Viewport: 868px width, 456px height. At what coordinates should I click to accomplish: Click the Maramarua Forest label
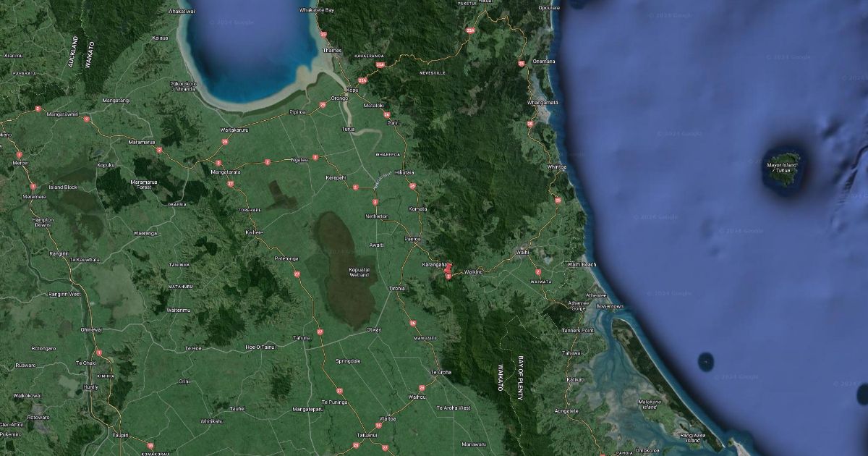pos(142,184)
